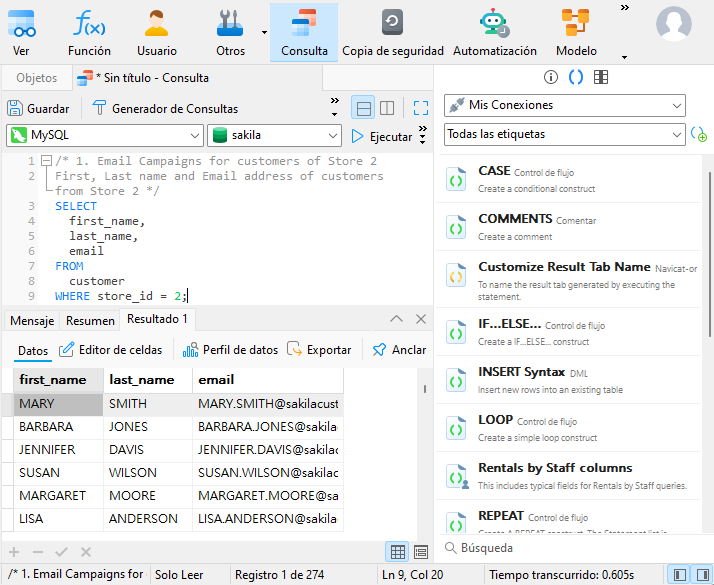Select the Rentals by Staff columns snippet
The image size is (714, 585).
568,476
